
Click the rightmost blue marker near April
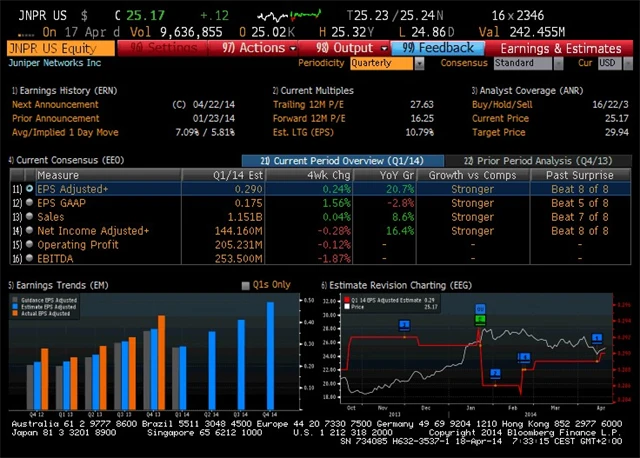(597, 339)
